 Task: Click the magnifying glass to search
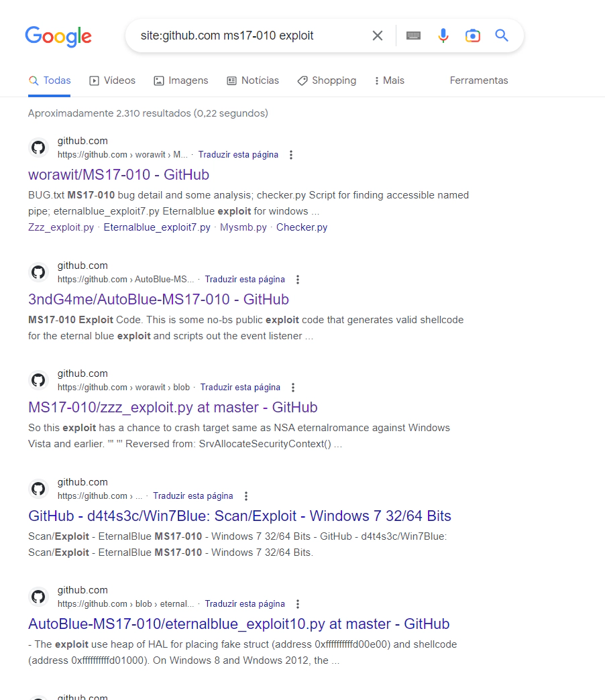[x=501, y=36]
